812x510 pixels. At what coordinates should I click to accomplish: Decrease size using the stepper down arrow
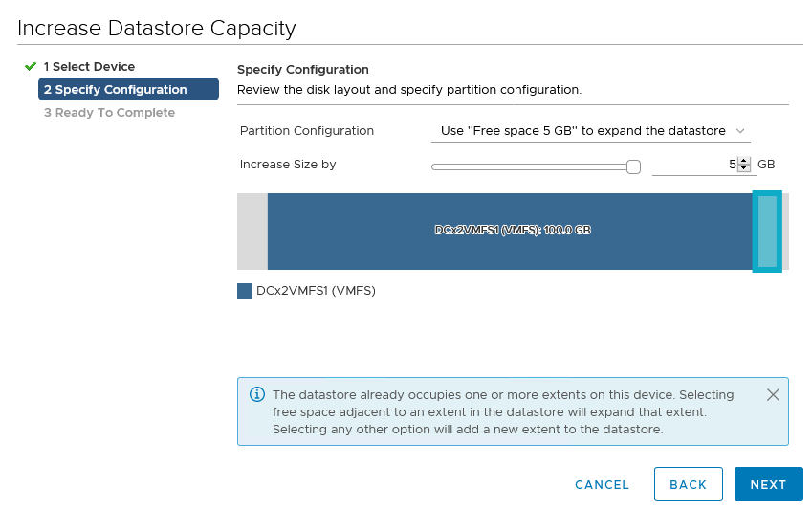[x=744, y=169]
